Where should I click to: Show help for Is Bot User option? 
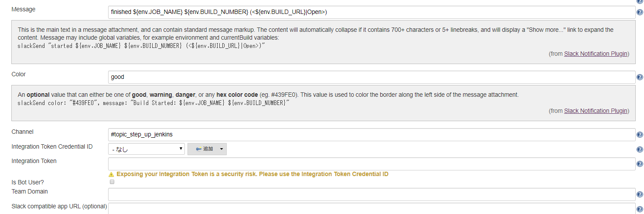pos(640,182)
